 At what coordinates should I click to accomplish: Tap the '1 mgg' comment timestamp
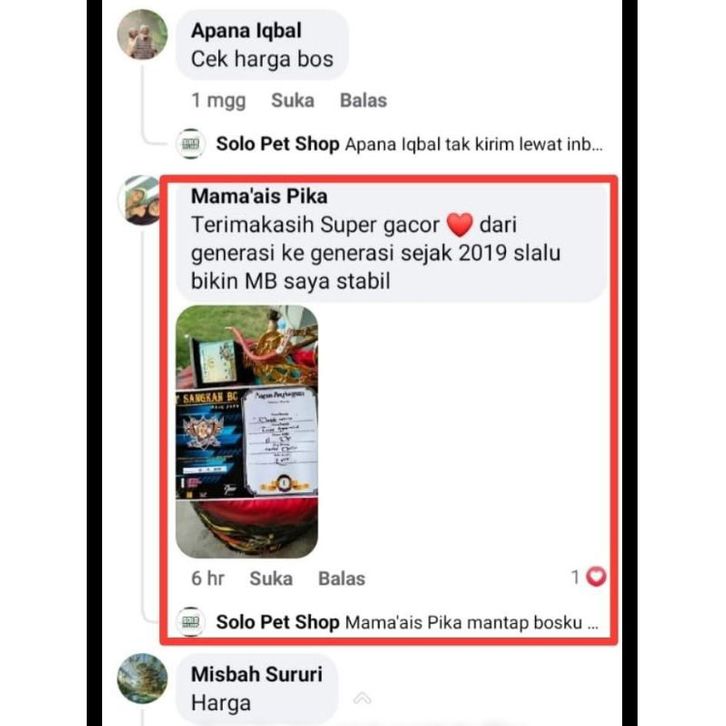219,100
